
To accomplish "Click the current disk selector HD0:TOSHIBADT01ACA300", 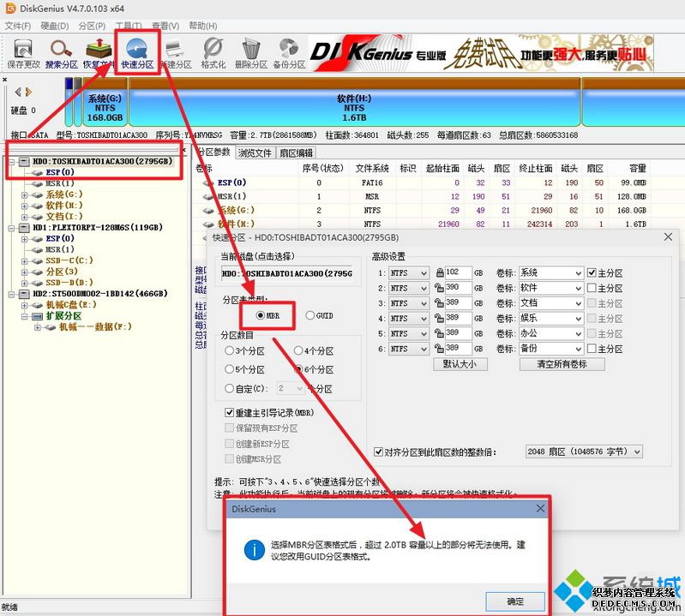I will pos(286,273).
